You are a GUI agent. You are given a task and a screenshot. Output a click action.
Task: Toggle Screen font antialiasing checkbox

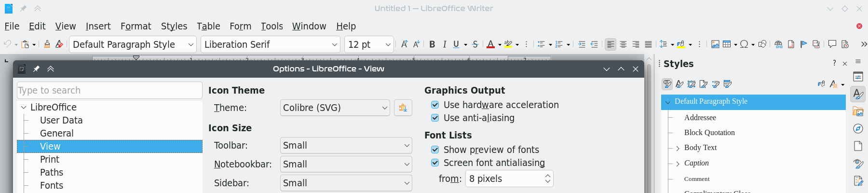tap(435, 163)
